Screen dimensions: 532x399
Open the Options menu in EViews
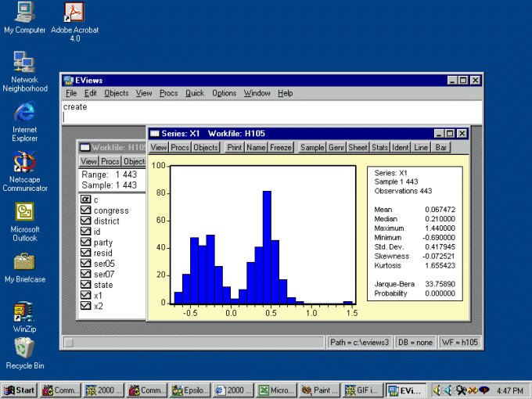[x=224, y=93]
